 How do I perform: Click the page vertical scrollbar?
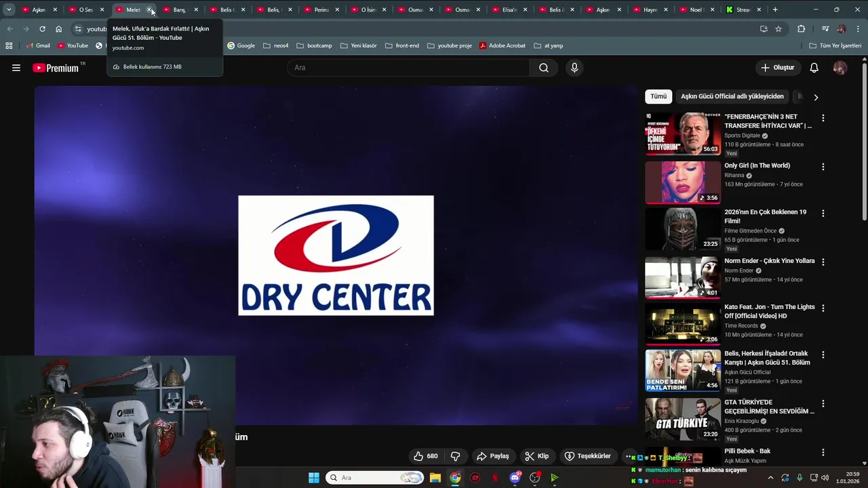tap(864, 141)
